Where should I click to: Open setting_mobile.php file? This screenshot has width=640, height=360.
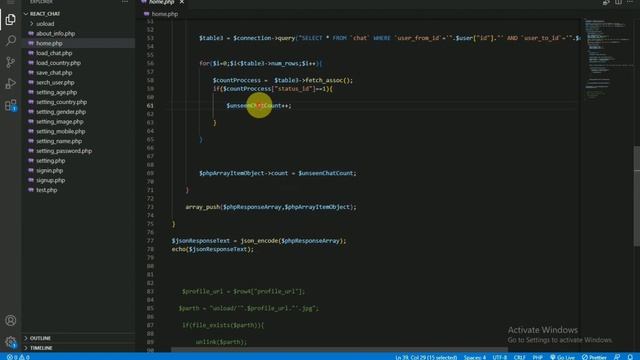[x=60, y=131]
